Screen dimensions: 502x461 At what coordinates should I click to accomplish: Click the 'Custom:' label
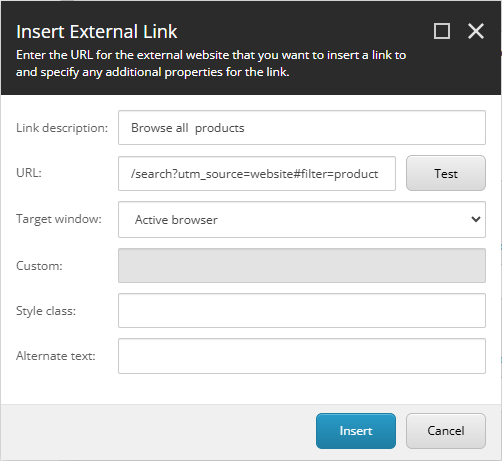pos(39,266)
